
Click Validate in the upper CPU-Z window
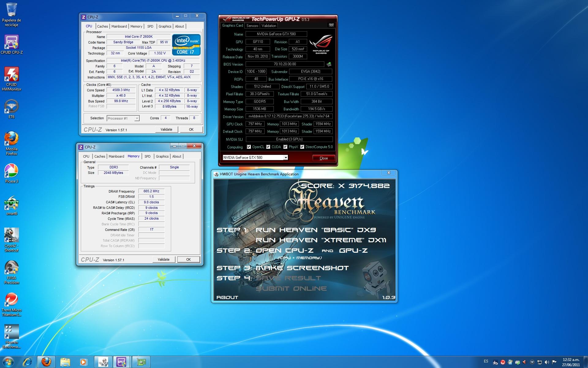click(166, 129)
